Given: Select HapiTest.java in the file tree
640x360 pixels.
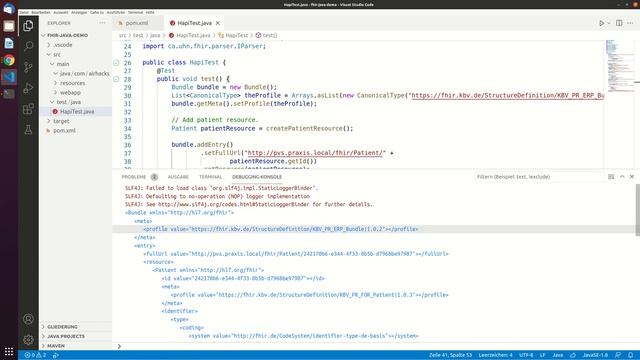Looking at the screenshot, I should click(x=76, y=111).
